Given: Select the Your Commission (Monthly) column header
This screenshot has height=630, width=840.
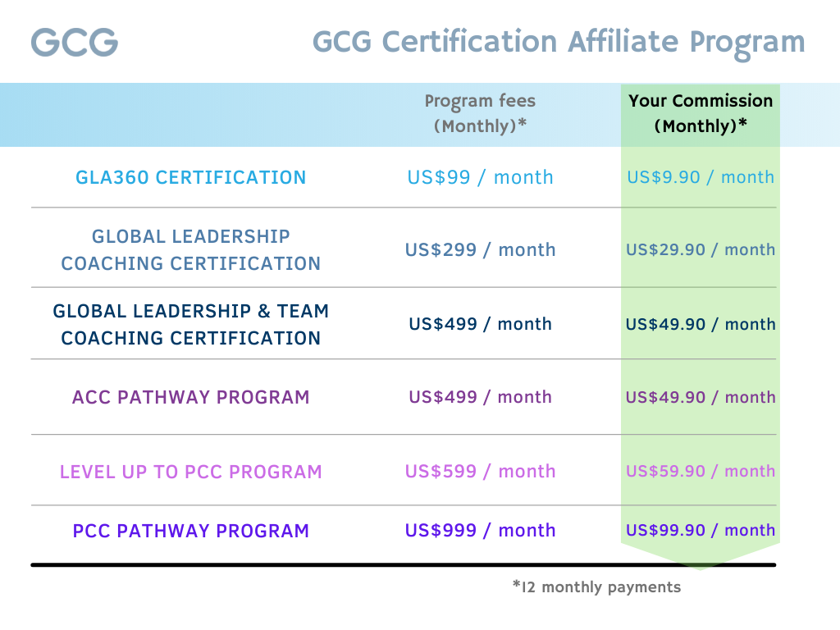Looking at the screenshot, I should tap(701, 113).
